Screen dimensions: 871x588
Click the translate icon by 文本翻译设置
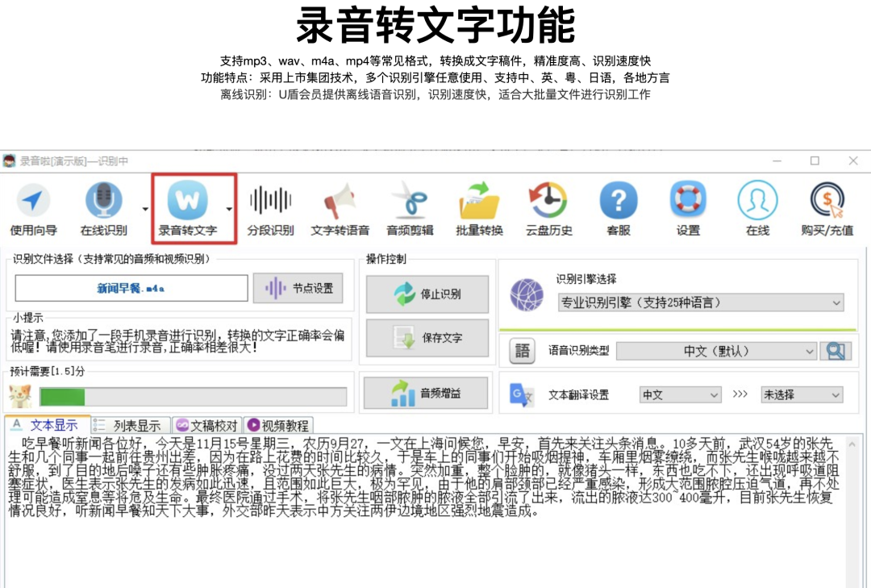click(521, 394)
